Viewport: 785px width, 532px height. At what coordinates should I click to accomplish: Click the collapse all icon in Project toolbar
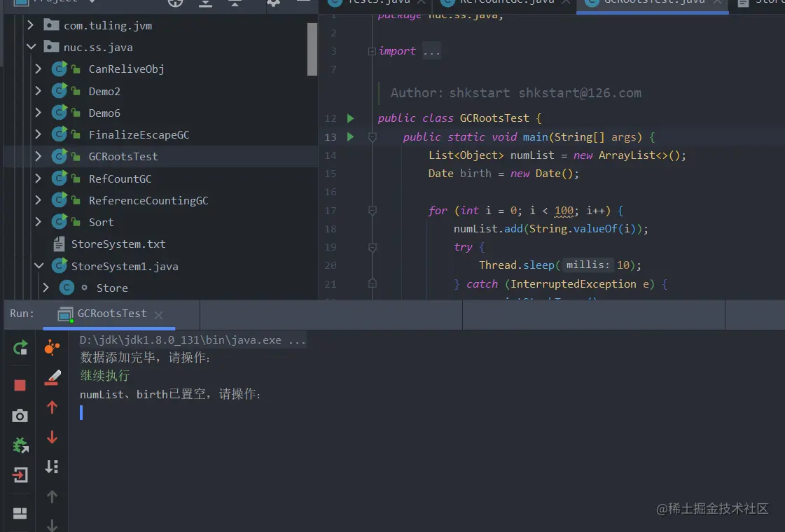[x=235, y=3]
